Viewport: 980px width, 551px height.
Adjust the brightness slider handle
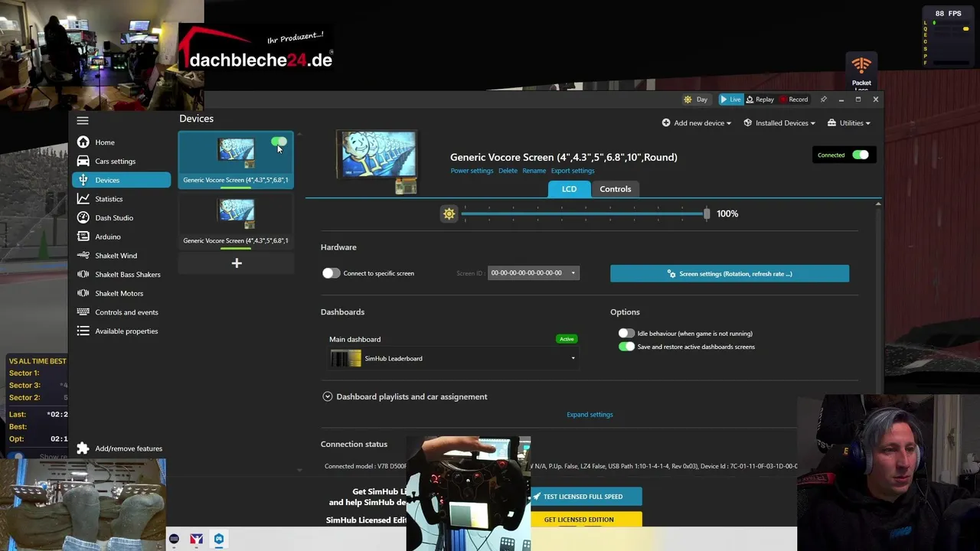pos(707,214)
